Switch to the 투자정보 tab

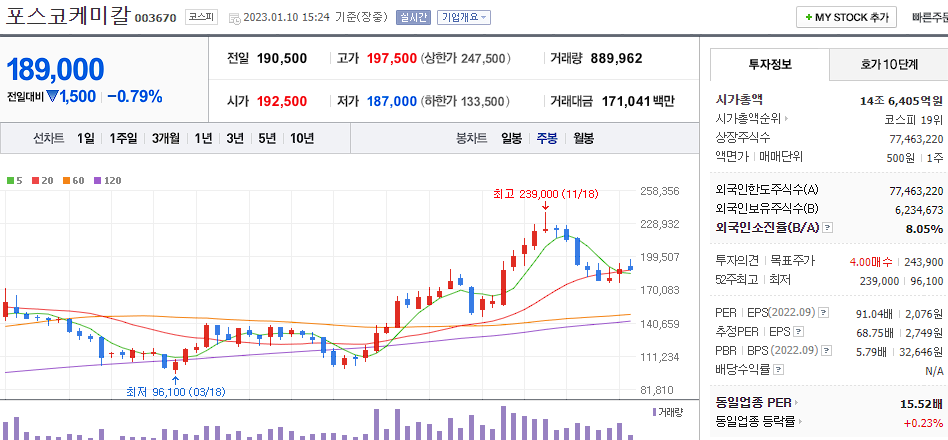770,65
